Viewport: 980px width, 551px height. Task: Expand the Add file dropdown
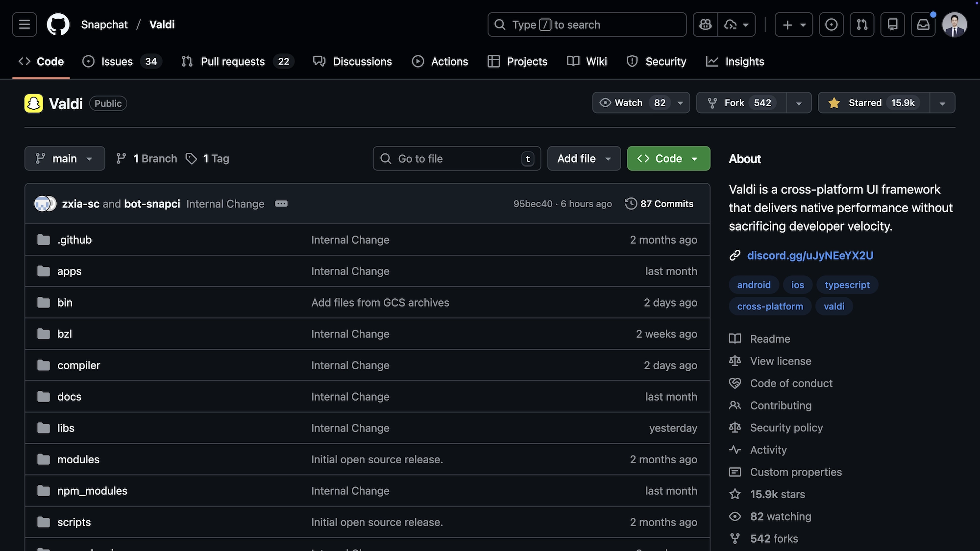(x=584, y=159)
